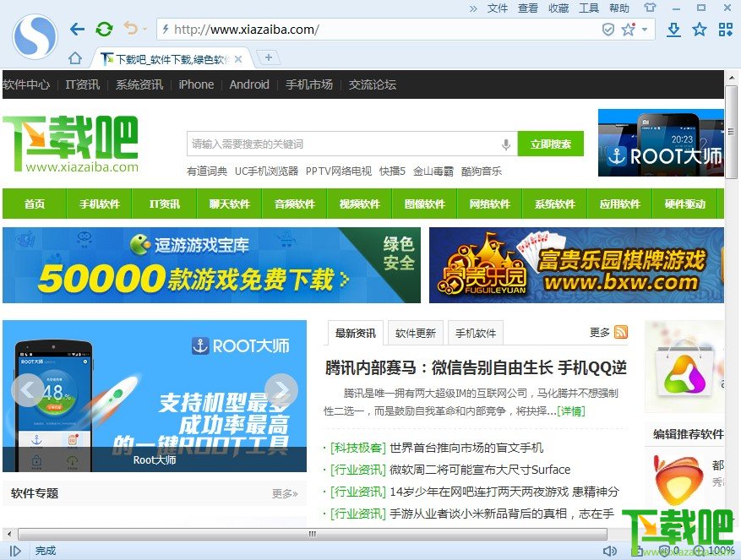Open dropdown next to undo icon
Viewport: 741px width, 560px height.
tap(145, 30)
